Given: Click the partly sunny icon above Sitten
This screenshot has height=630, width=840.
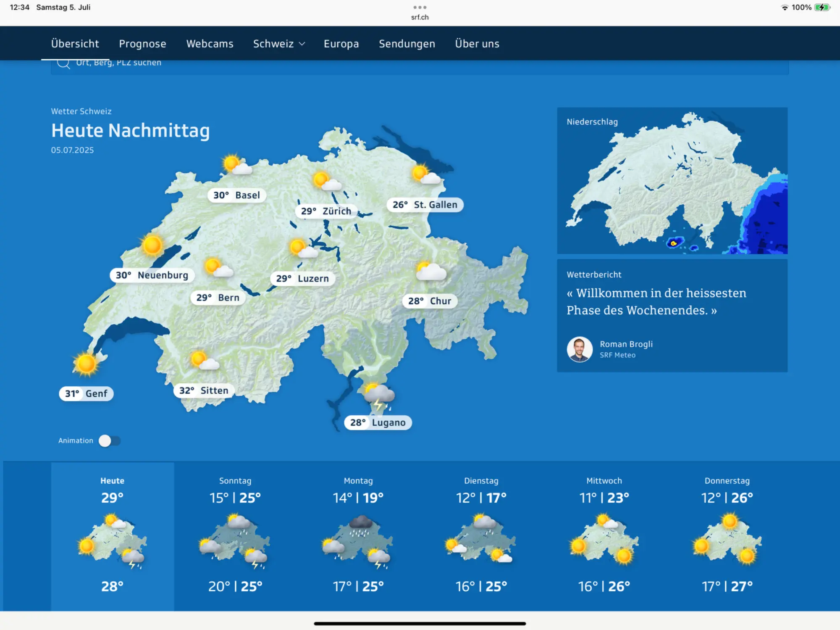Looking at the screenshot, I should (205, 361).
